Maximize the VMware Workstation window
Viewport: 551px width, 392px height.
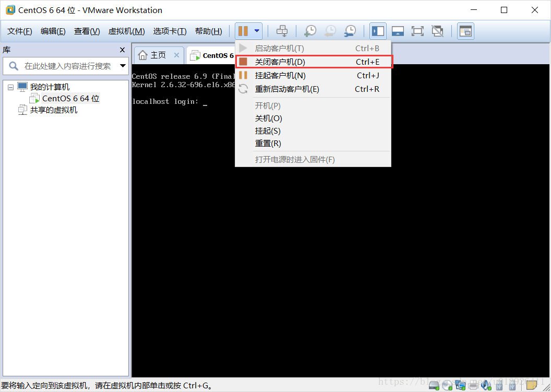(x=504, y=10)
